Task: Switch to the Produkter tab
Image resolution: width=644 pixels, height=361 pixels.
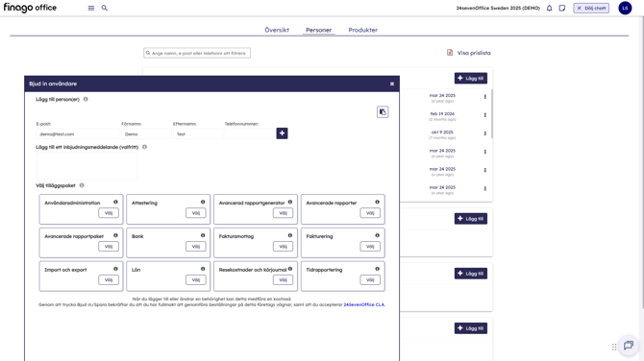Action: pos(363,30)
